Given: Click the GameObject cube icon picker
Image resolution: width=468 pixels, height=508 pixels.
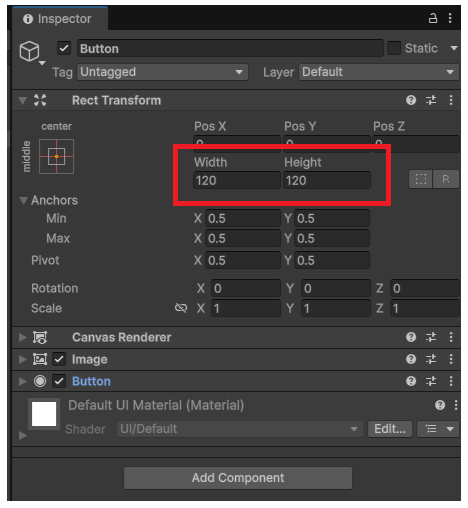Looking at the screenshot, I should (30, 51).
